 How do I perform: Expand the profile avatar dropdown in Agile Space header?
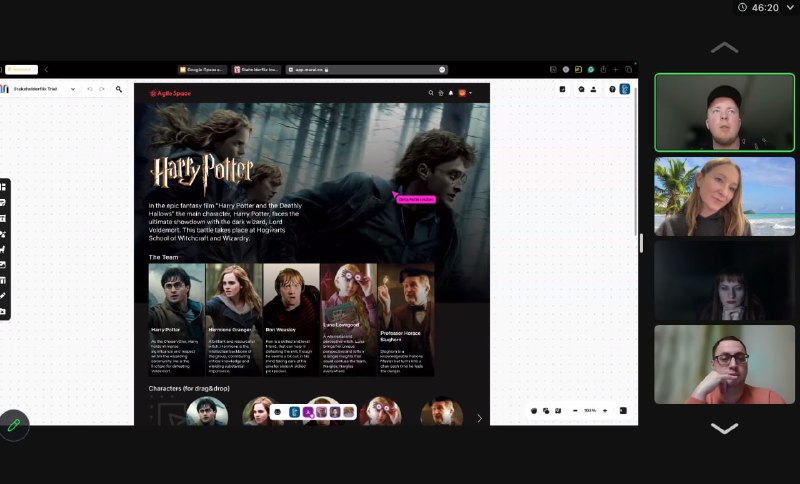[470, 93]
